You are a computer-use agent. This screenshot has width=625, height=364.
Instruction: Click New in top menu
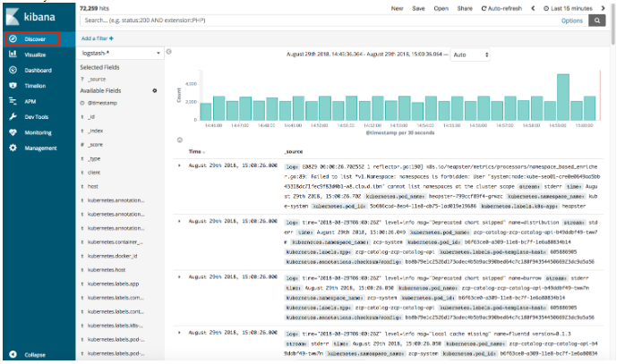coord(397,8)
